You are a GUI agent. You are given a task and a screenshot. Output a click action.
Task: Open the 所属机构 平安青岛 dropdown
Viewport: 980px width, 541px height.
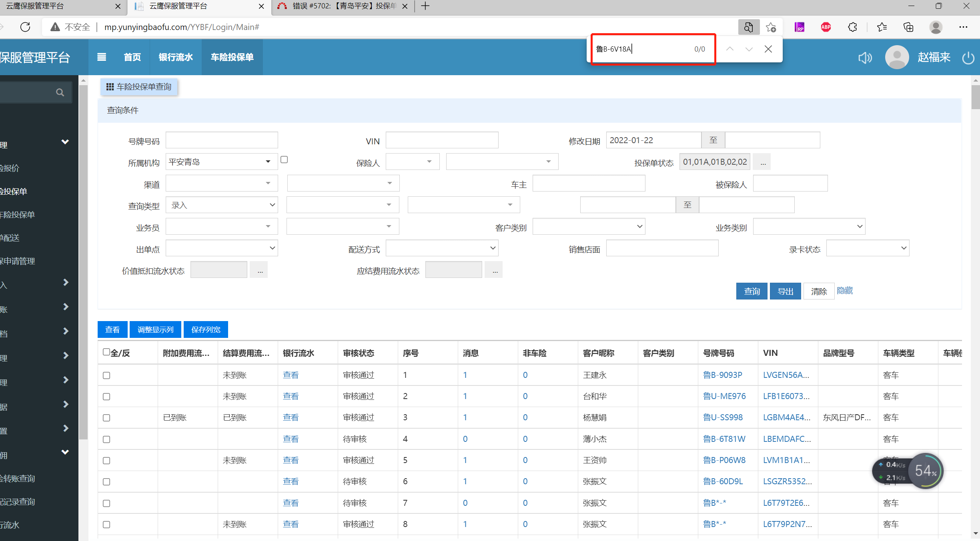point(221,162)
